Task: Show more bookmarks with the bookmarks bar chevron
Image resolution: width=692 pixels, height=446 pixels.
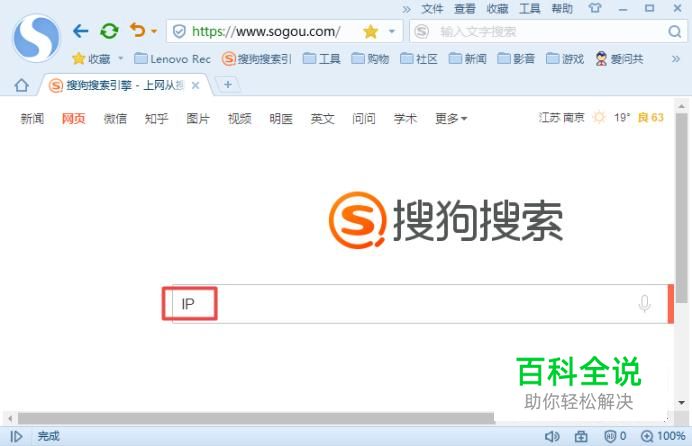Action: (676, 59)
